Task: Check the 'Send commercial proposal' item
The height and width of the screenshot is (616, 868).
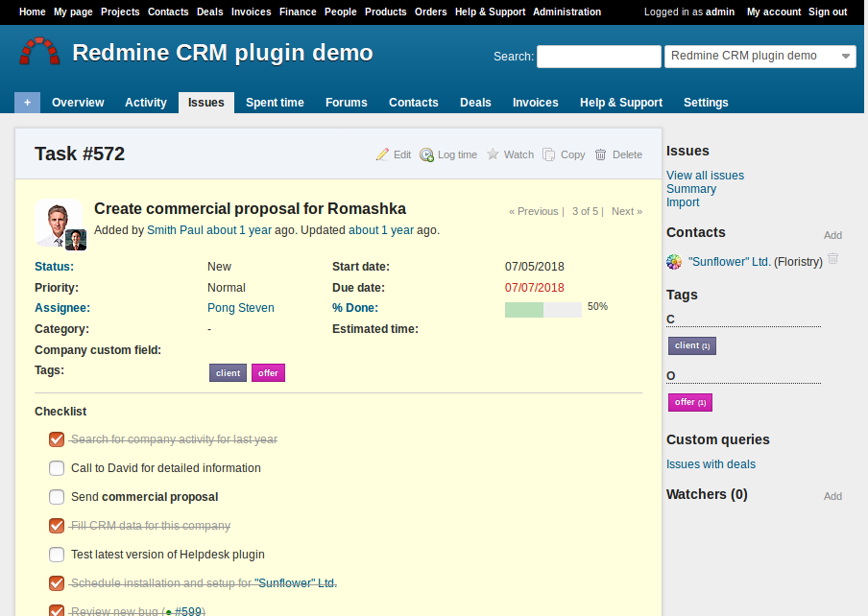Action: (x=57, y=497)
